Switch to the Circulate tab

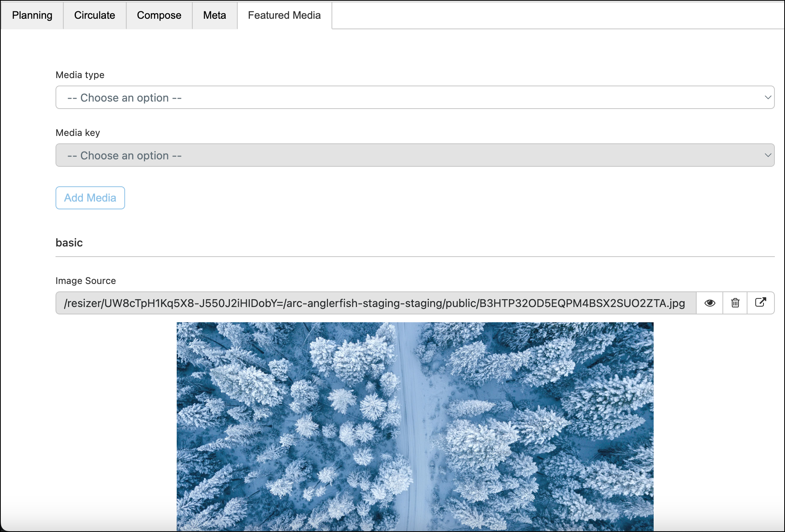(x=95, y=16)
